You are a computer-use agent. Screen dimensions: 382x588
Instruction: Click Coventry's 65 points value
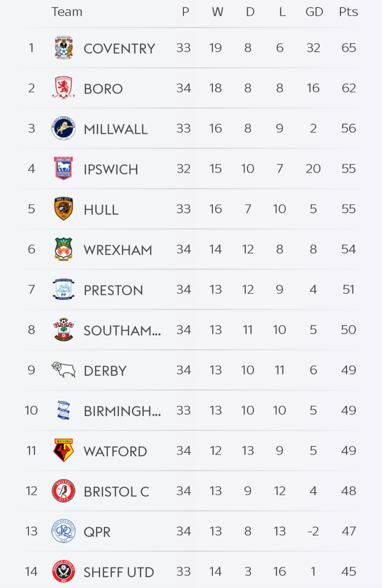(348, 48)
